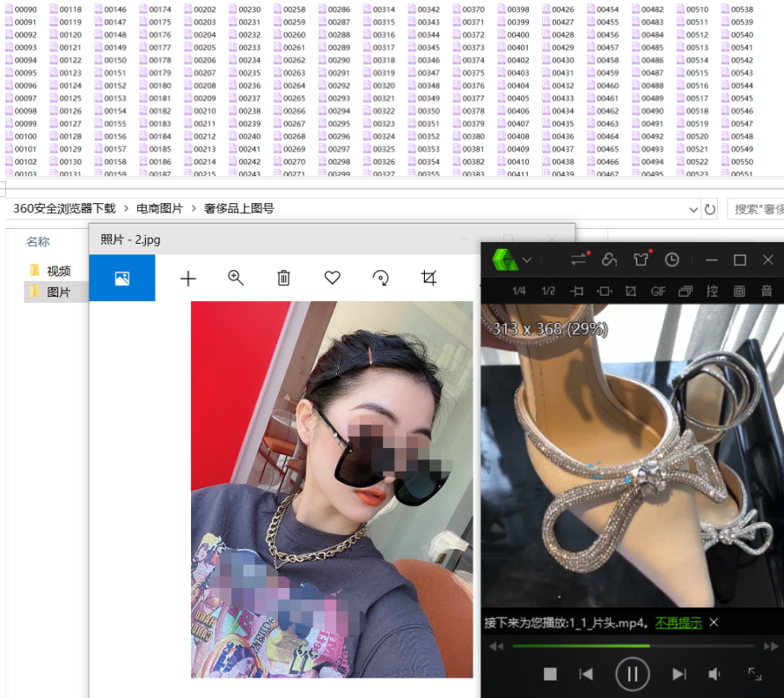Delete the photo with the trash icon
This screenshot has height=698, width=784.
(283, 278)
